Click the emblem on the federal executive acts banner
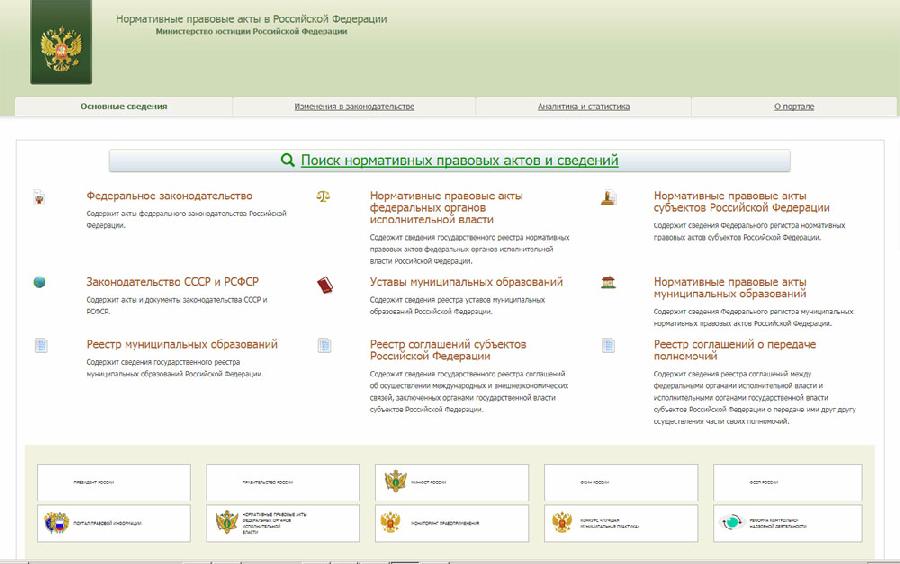 (x=227, y=522)
